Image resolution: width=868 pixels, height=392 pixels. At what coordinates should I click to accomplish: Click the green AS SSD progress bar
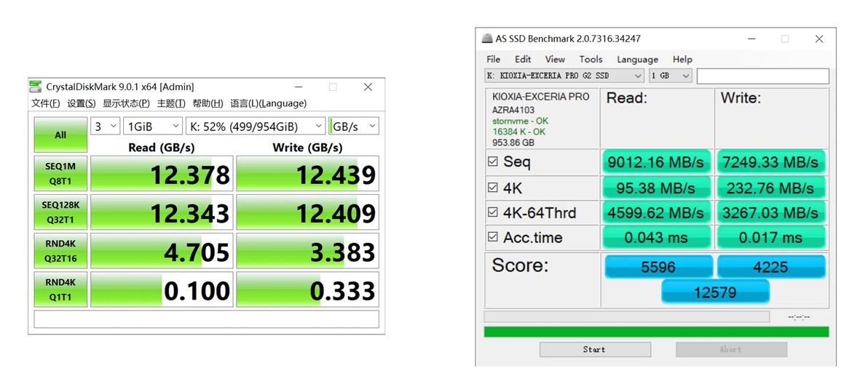point(657,332)
